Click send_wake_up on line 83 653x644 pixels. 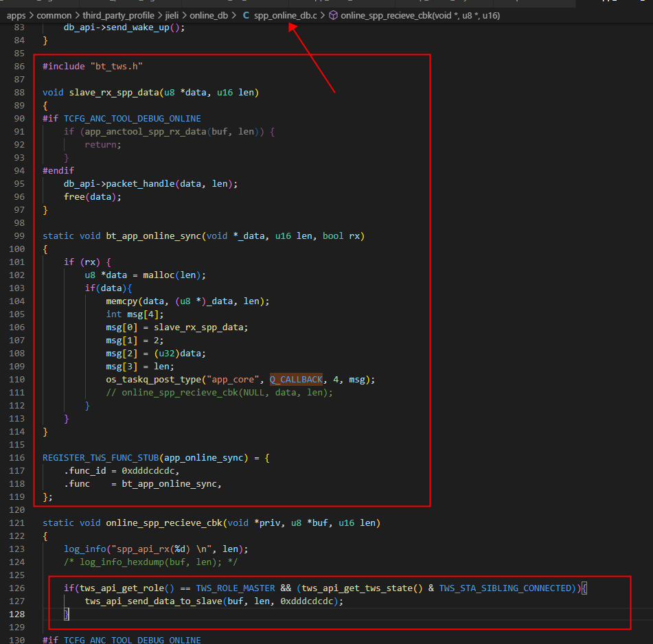point(137,27)
